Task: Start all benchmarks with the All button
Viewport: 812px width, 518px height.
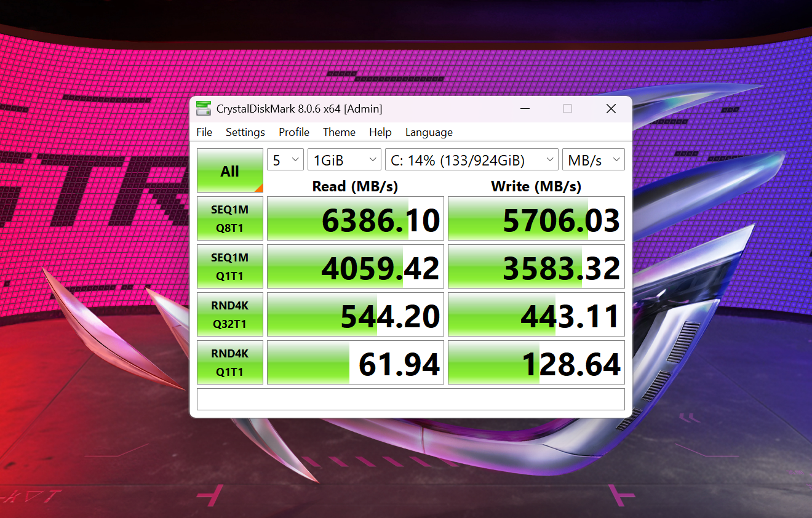Action: coord(230,170)
